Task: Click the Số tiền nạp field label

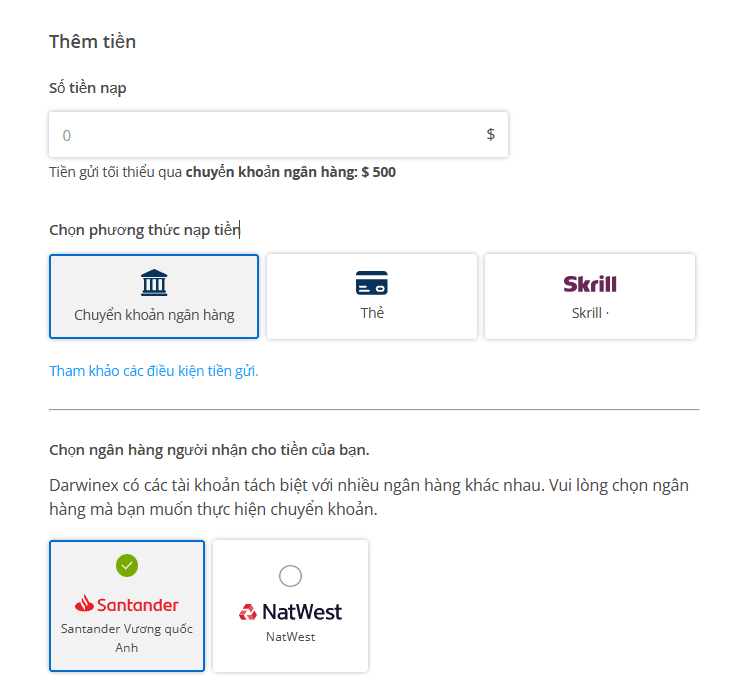Action: (88, 88)
